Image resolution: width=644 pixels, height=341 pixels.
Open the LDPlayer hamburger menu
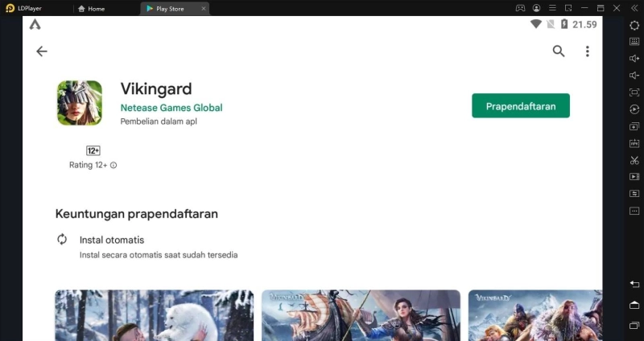pyautogui.click(x=552, y=8)
